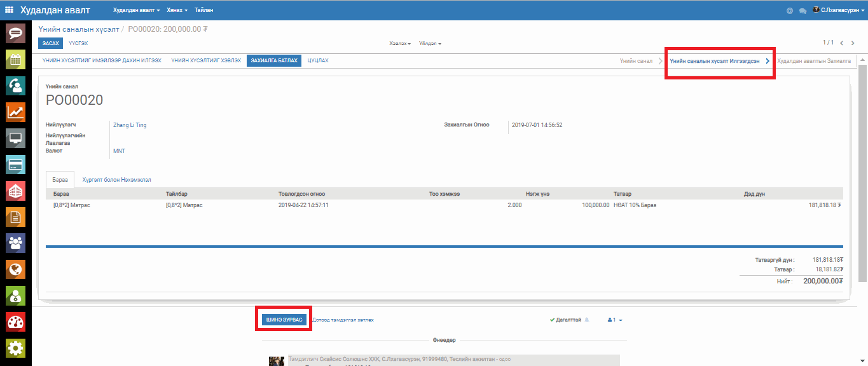Go to next record with right arrow
The width and height of the screenshot is (868, 366).
click(x=853, y=43)
